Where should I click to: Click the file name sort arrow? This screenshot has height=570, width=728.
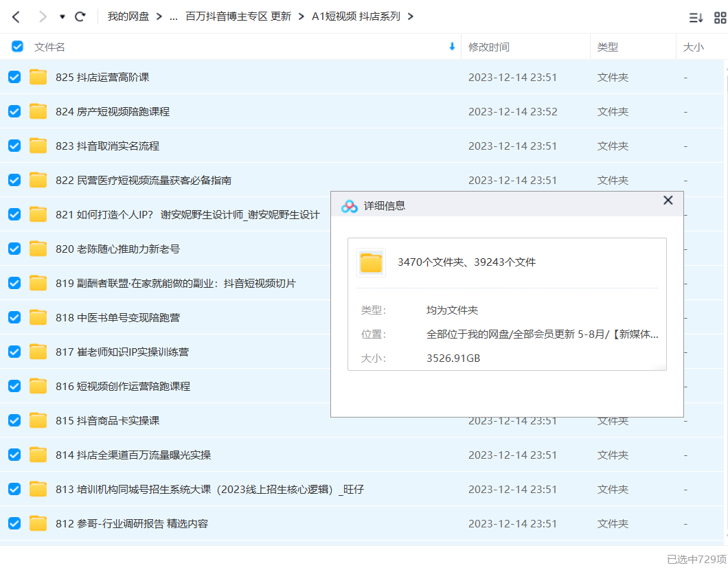pos(452,47)
